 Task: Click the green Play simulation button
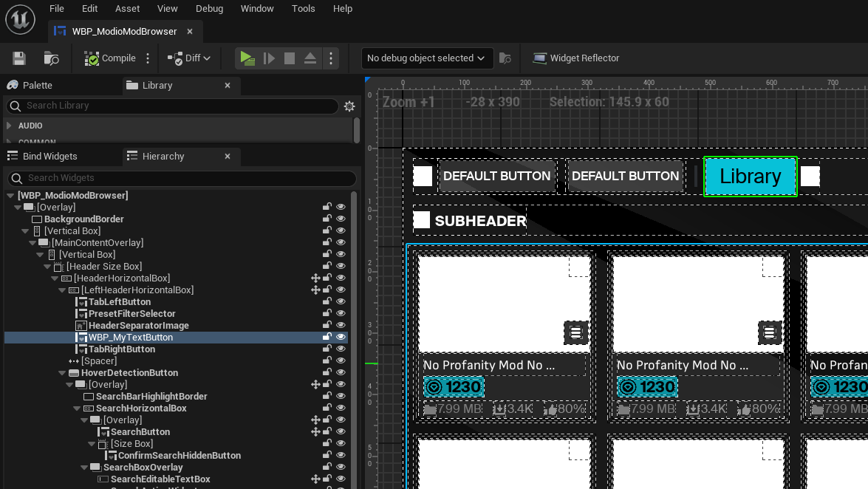[247, 58]
